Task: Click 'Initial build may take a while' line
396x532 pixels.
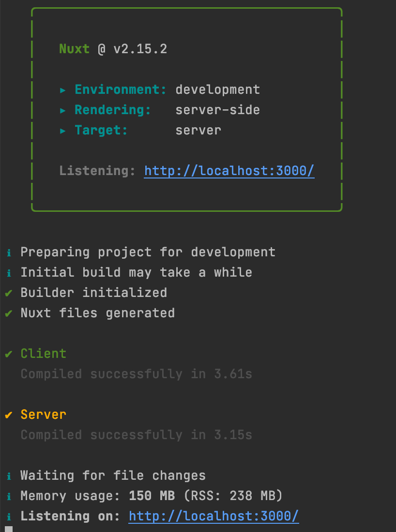Action: click(137, 272)
